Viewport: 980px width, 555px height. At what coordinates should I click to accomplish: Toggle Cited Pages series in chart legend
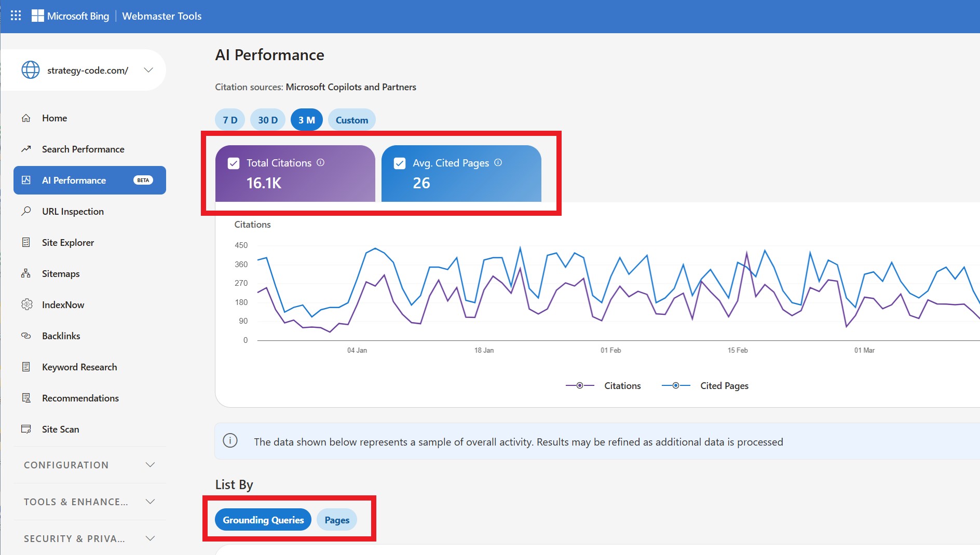pos(705,385)
